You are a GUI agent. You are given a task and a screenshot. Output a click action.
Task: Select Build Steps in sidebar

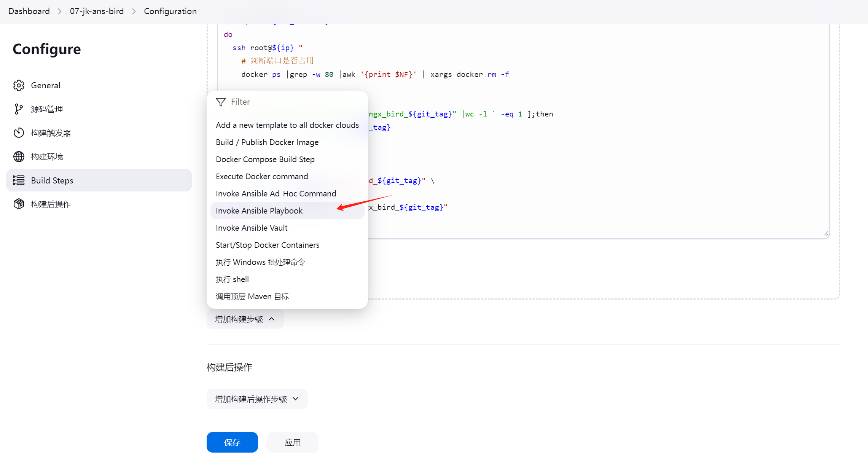(x=99, y=180)
